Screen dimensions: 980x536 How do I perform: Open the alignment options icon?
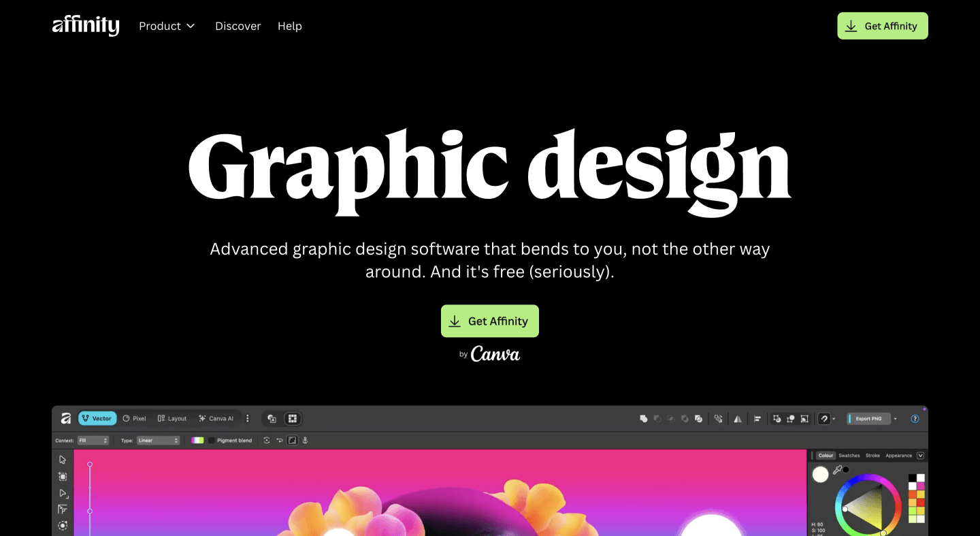757,418
